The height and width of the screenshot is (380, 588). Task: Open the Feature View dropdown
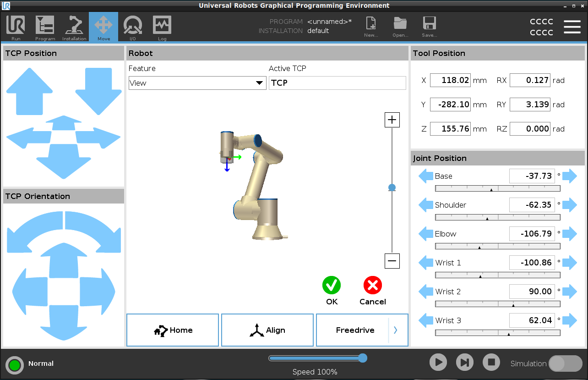click(197, 83)
